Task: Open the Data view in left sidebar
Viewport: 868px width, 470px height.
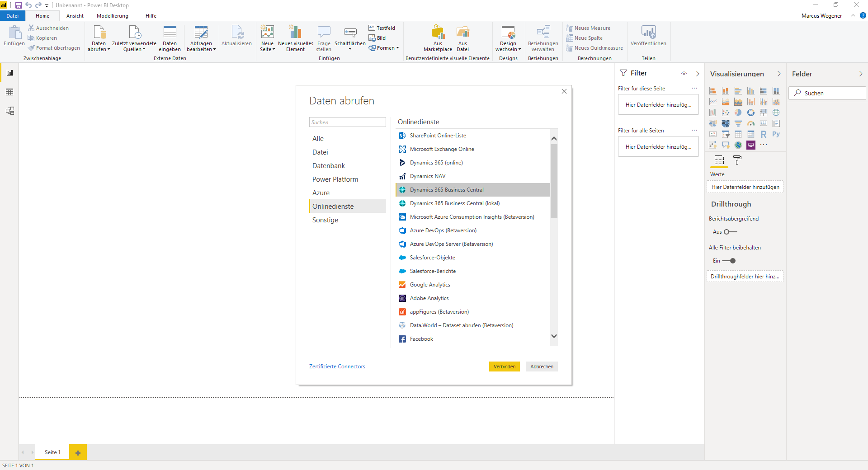Action: click(x=9, y=92)
